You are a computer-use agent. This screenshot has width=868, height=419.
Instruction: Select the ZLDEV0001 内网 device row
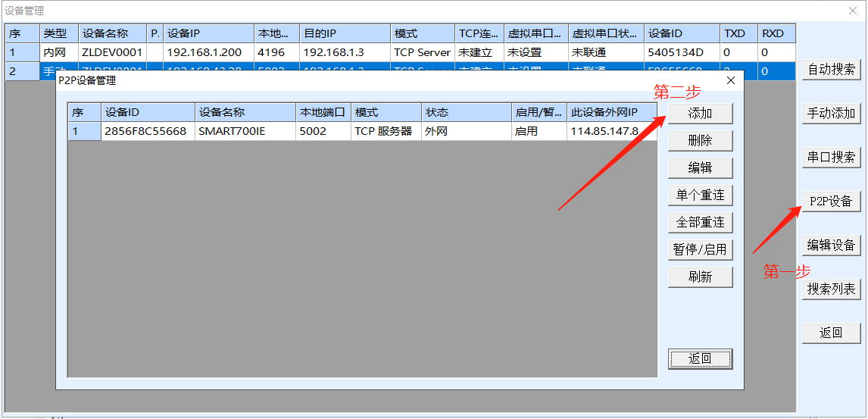112,53
